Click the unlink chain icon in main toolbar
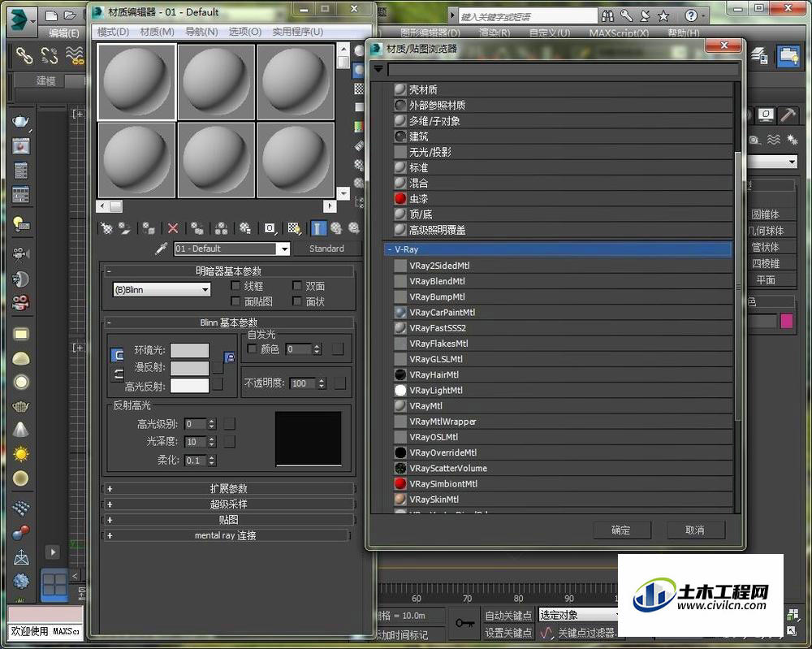This screenshot has height=649, width=812. (x=50, y=55)
